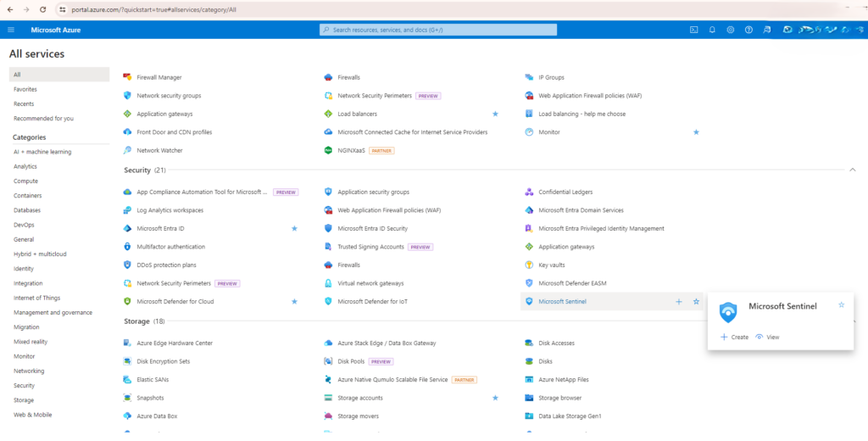Click View in the Microsoft Sentinel card
The width and height of the screenshot is (868, 441).
click(767, 337)
